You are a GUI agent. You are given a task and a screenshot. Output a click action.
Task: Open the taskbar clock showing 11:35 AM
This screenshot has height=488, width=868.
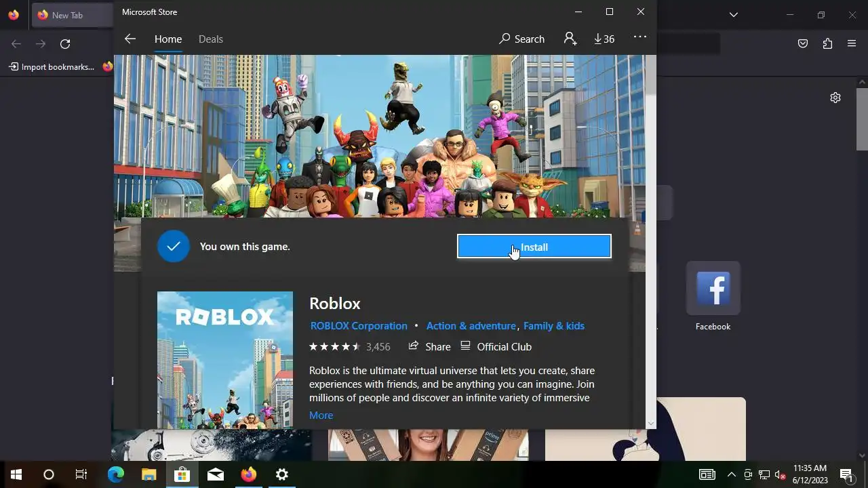[x=810, y=474]
